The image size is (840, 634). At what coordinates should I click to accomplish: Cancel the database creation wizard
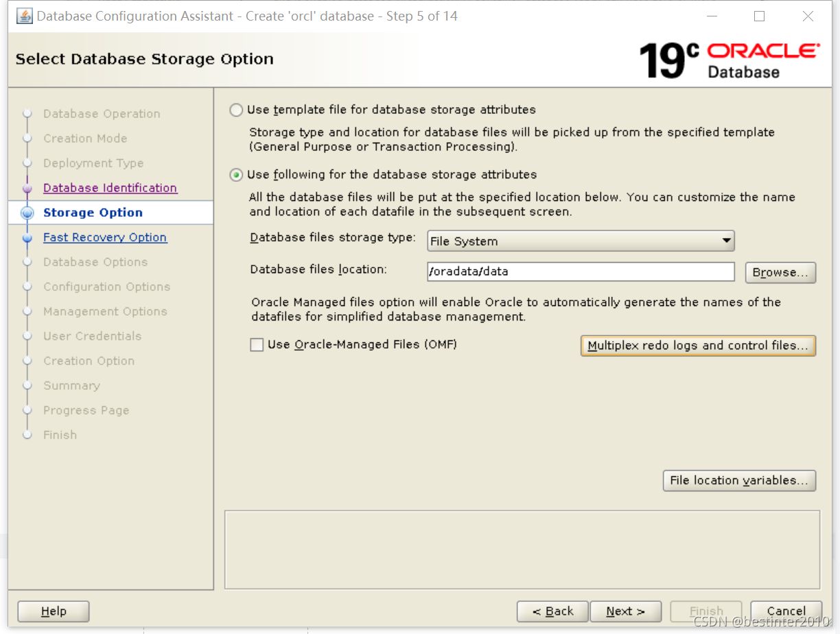786,611
